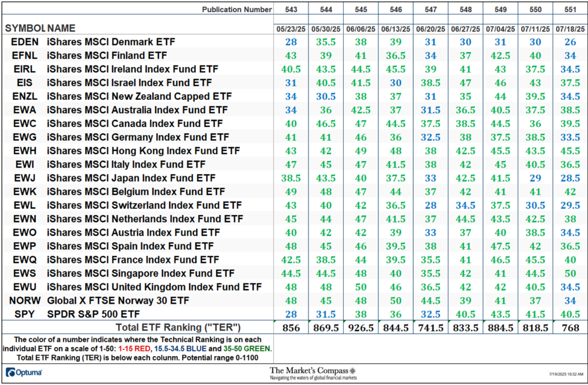Click iShares MSCI France Index Fund ETF
Viewport: 588px width, 385px height.
pos(133,260)
